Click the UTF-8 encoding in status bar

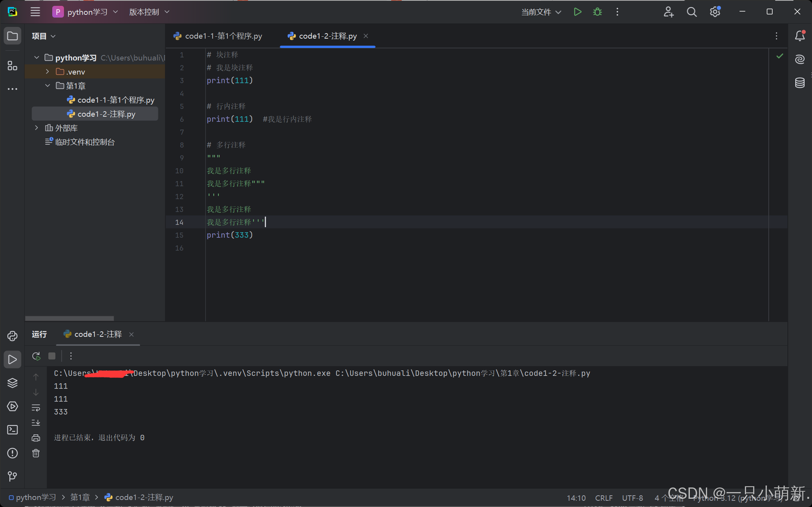tap(632, 498)
